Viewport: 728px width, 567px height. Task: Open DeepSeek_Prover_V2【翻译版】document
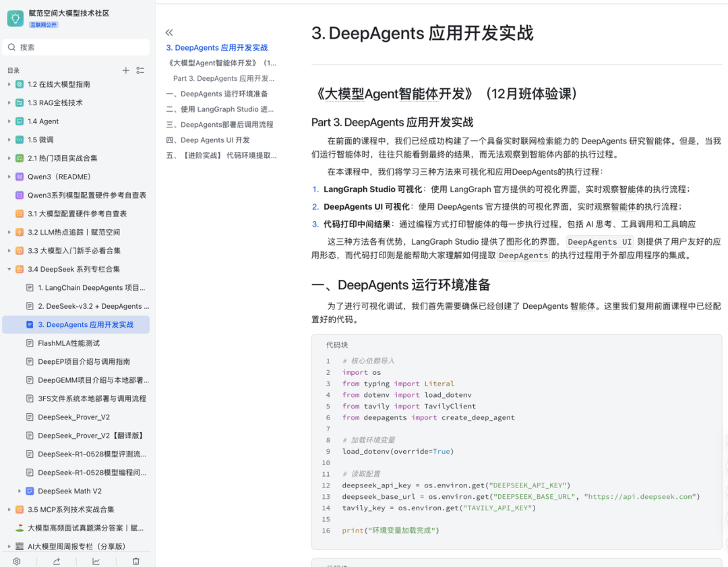tap(92, 436)
